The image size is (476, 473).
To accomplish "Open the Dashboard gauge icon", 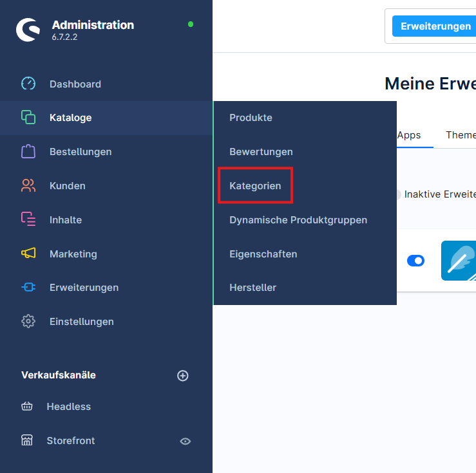I will 28,84.
